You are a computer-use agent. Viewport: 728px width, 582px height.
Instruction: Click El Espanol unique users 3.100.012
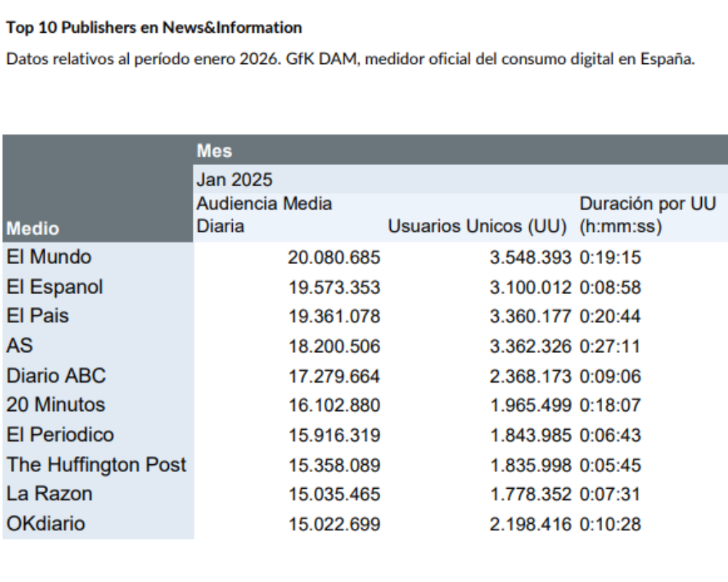[531, 288]
